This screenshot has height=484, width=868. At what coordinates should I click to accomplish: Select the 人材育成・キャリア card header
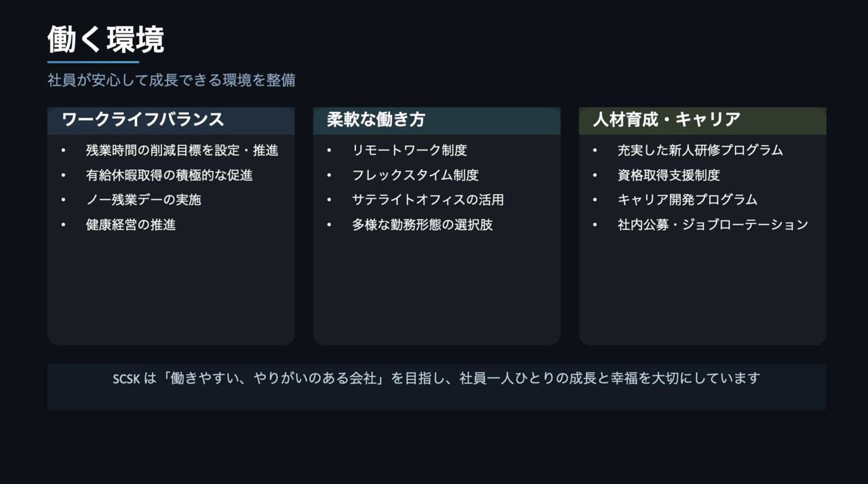(667, 119)
